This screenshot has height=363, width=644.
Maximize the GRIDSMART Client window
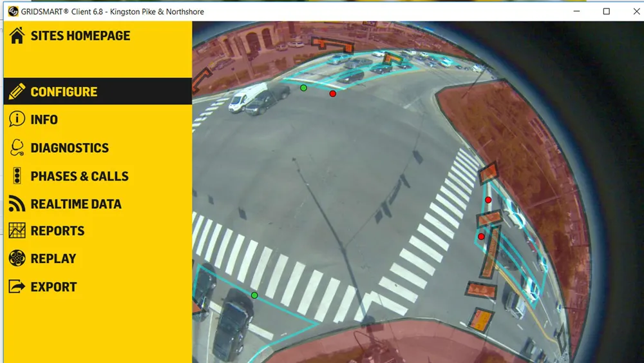coord(606,12)
